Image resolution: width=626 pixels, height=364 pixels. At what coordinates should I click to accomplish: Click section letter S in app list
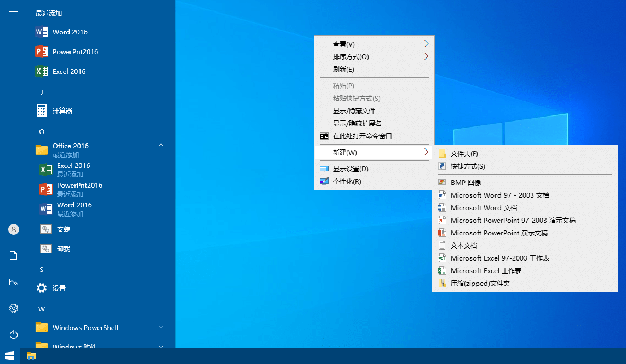coord(42,270)
